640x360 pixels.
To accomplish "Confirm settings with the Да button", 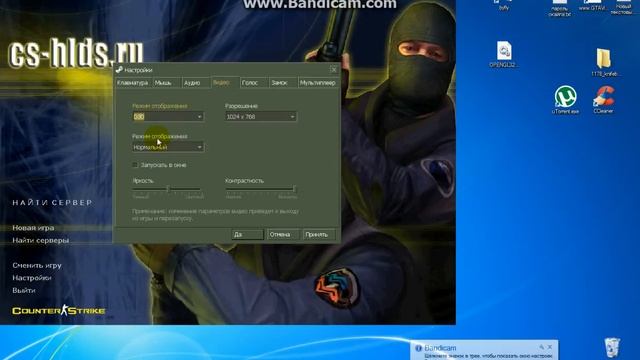I will (x=247, y=234).
